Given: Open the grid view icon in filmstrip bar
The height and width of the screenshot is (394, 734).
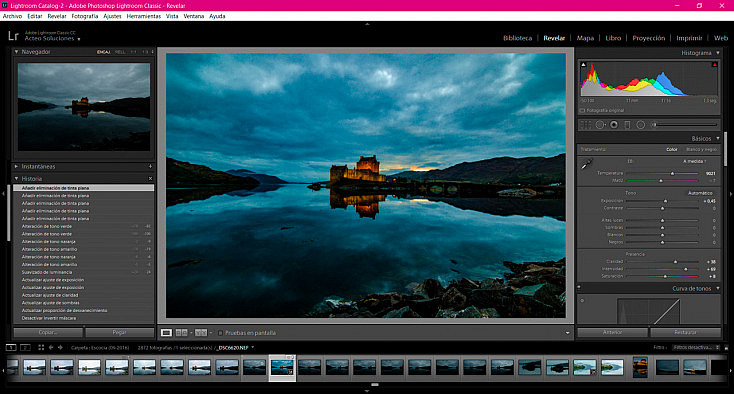Looking at the screenshot, I should [x=41, y=347].
